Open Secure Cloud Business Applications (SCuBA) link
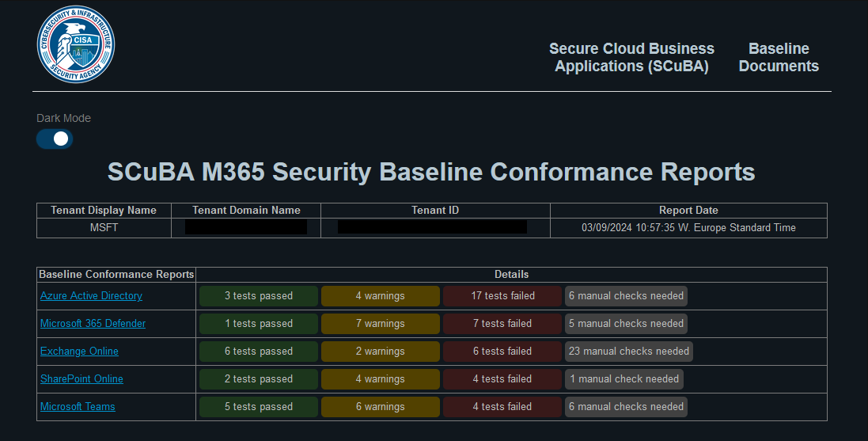 click(x=631, y=58)
